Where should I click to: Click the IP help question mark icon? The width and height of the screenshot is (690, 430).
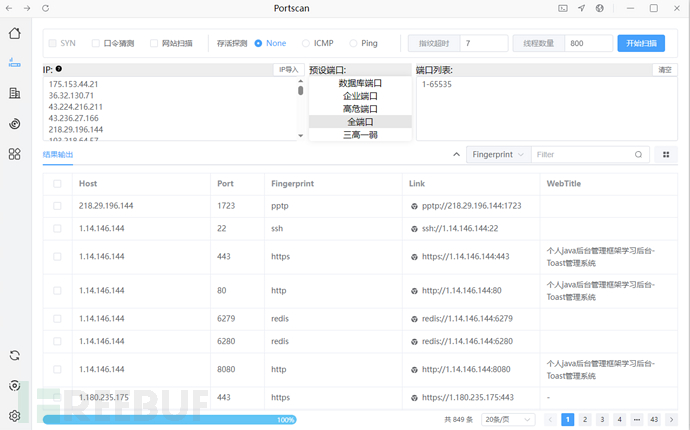(x=59, y=69)
